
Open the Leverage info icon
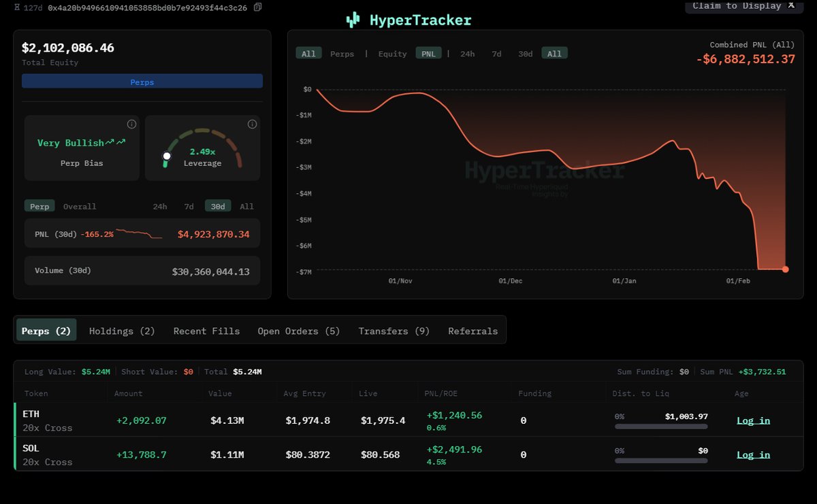[252, 124]
